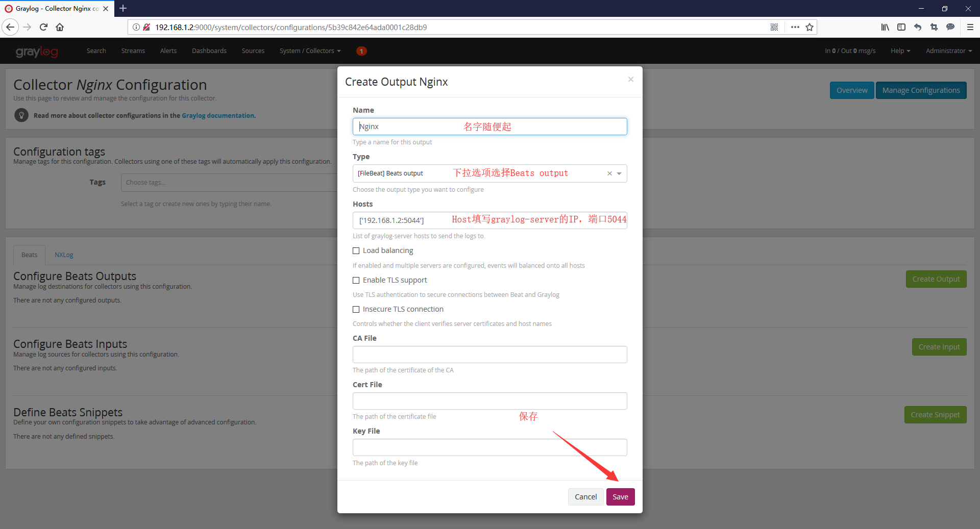
Task: Click the Graylog logo
Action: [x=37, y=52]
